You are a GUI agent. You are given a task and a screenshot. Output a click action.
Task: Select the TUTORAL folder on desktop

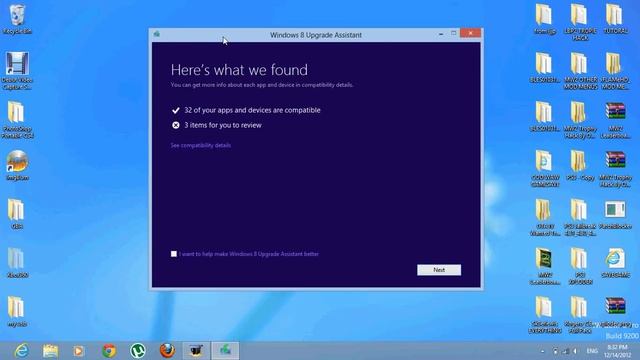pyautogui.click(x=615, y=19)
